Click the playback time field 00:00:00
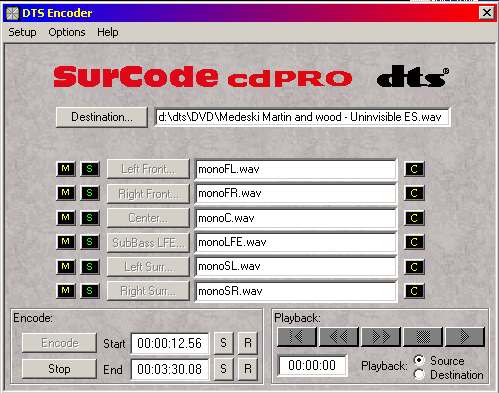This screenshot has width=499, height=393. (312, 365)
